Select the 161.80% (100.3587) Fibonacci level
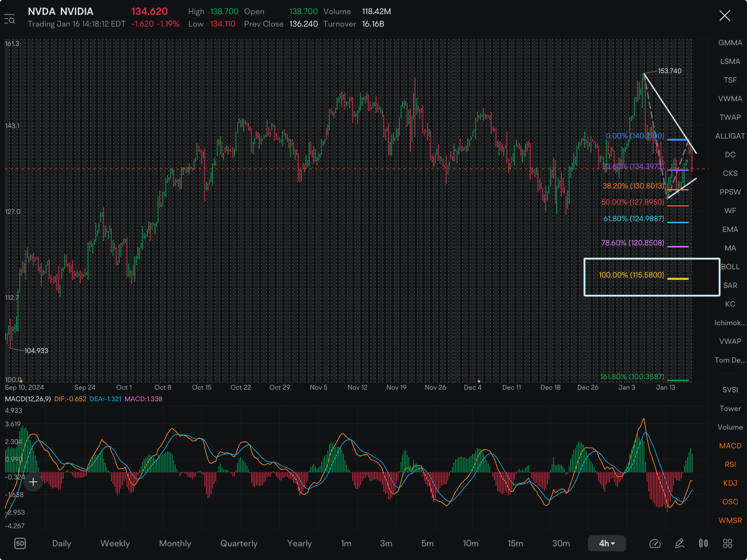 [x=632, y=377]
